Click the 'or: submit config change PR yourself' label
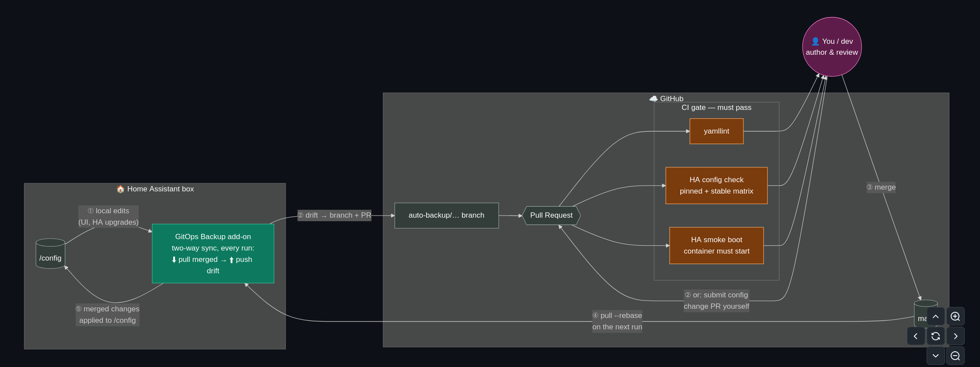The width and height of the screenshot is (980, 367). (x=716, y=300)
